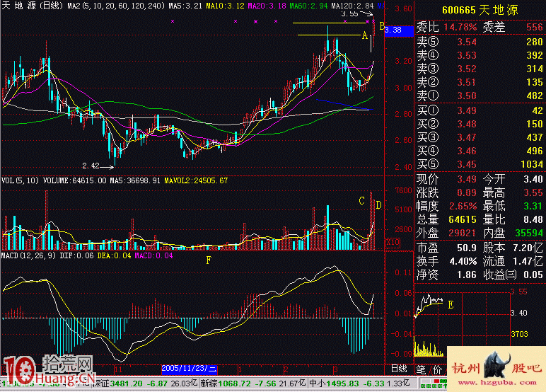Click the 现价 3.49 current price
Image resolution: width=546 pixels, height=392 pixels.
[x=466, y=180]
